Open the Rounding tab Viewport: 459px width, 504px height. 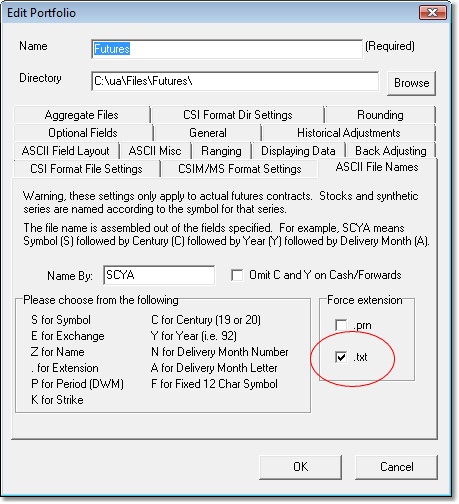[380, 115]
